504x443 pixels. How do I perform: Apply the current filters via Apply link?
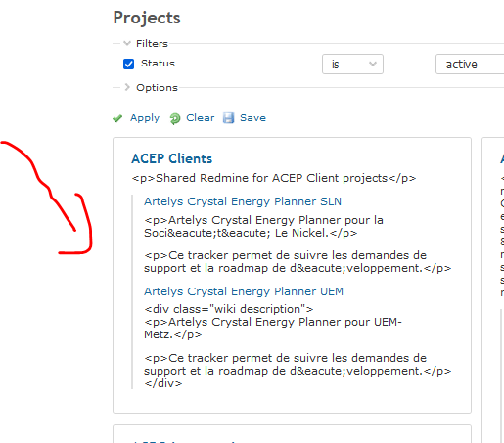click(145, 118)
